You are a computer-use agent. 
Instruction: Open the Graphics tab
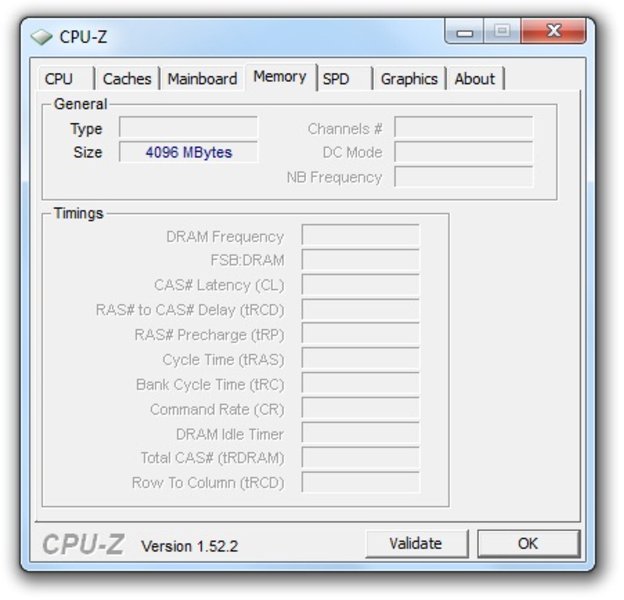409,79
